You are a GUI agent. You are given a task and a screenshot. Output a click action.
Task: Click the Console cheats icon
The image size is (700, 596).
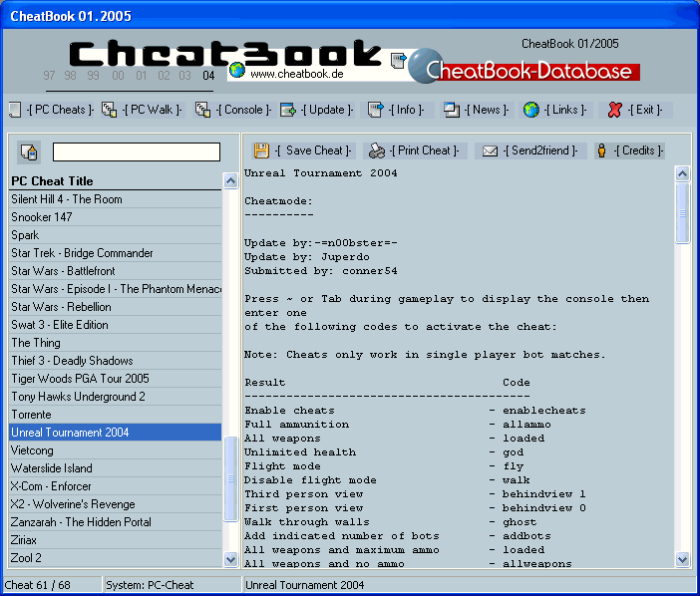[203, 110]
